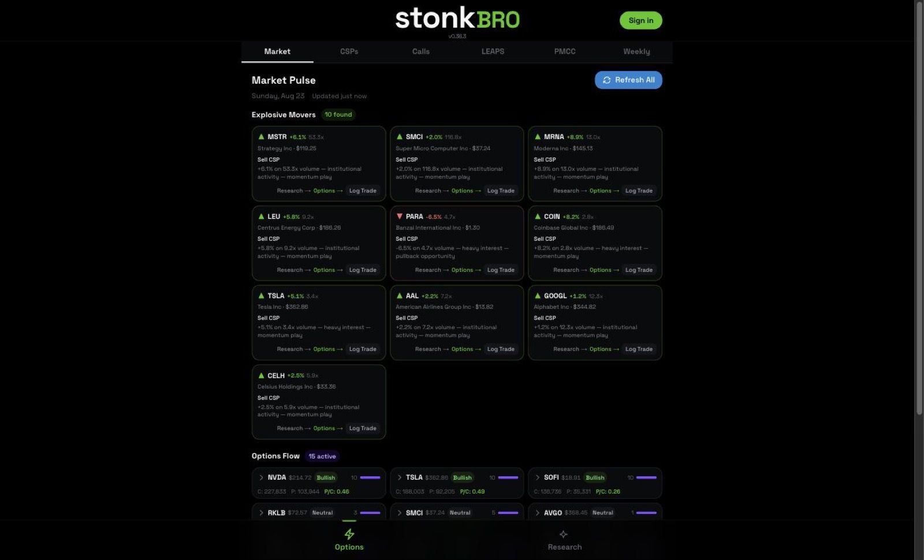
Task: Click the Neutral tag on AVGO row
Action: pyautogui.click(x=602, y=513)
